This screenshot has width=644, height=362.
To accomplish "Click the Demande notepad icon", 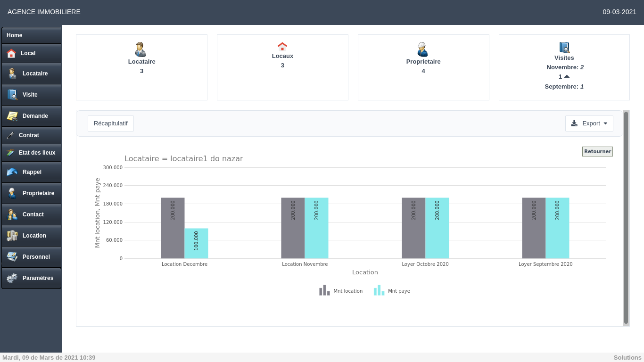I will pyautogui.click(x=12, y=116).
